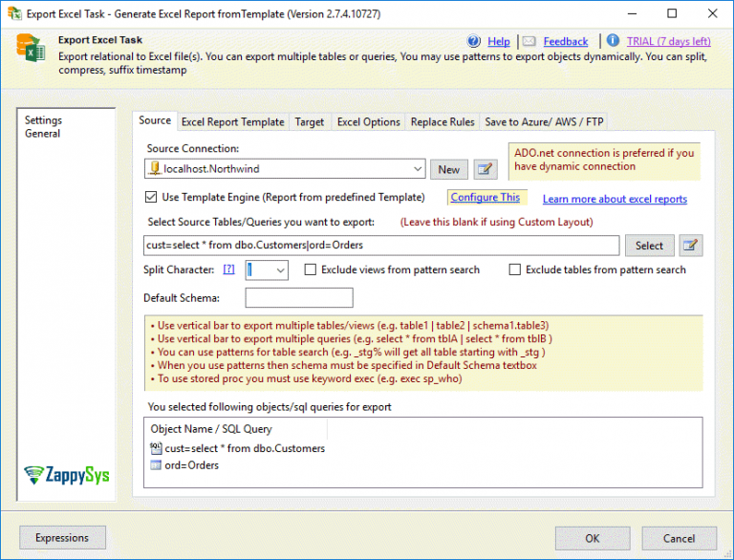
Task: Click the SQL query icon for cust row
Action: pyautogui.click(x=156, y=448)
